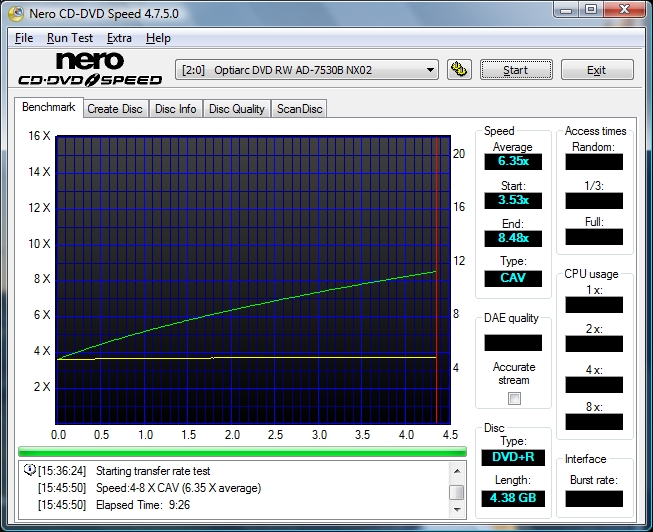Switch to the Disc Quality tab

tap(237, 109)
